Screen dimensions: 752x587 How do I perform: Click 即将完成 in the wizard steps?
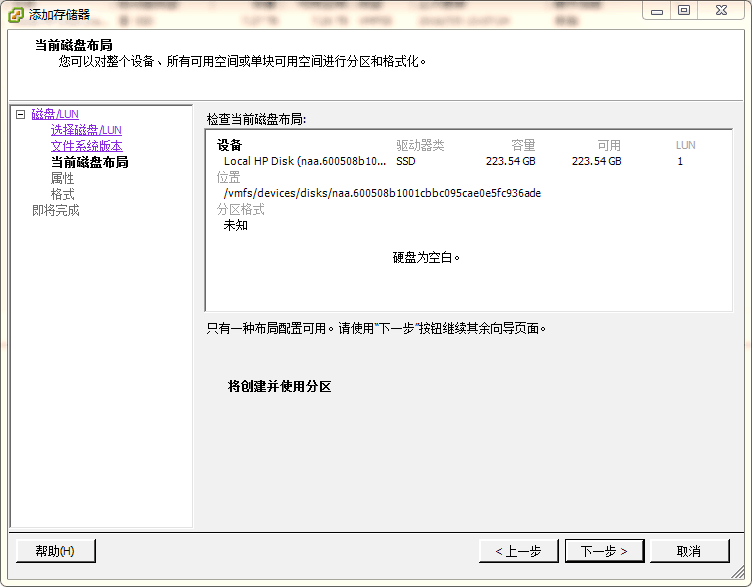pos(55,210)
